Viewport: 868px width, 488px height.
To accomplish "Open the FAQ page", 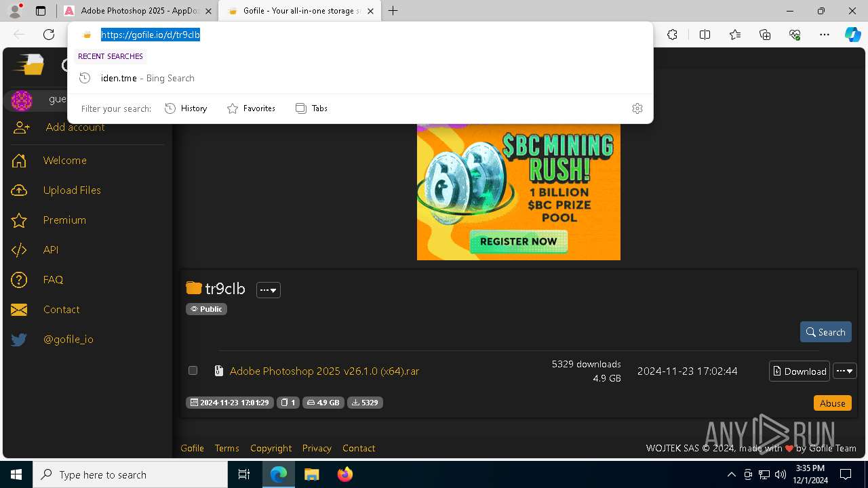I will click(53, 280).
